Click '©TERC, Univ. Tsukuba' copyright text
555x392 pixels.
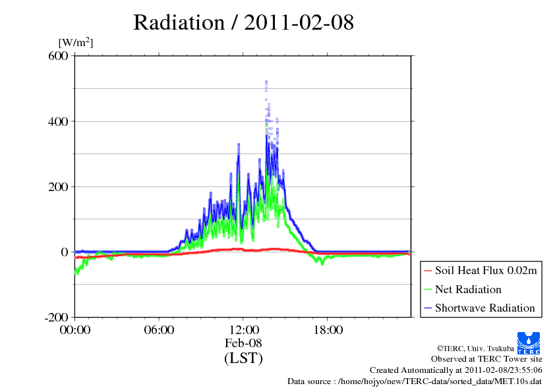[475, 349]
